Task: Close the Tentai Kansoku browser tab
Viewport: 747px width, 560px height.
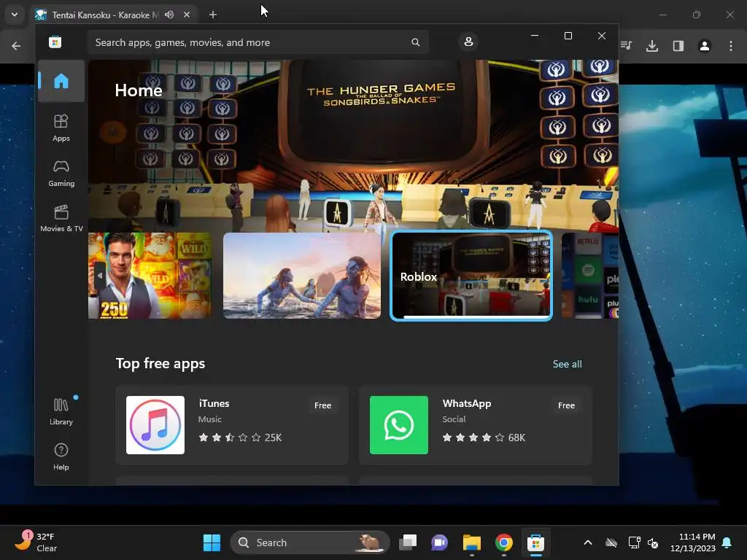Action: pos(187,15)
